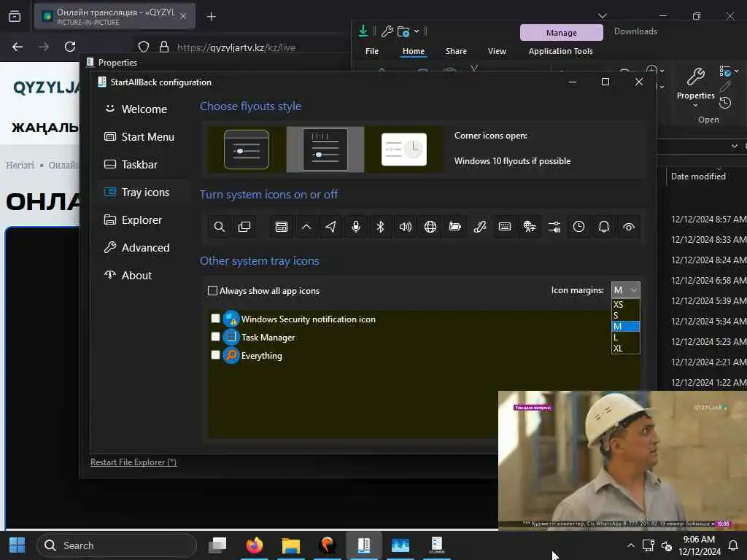Select L icon margin option

625,337
